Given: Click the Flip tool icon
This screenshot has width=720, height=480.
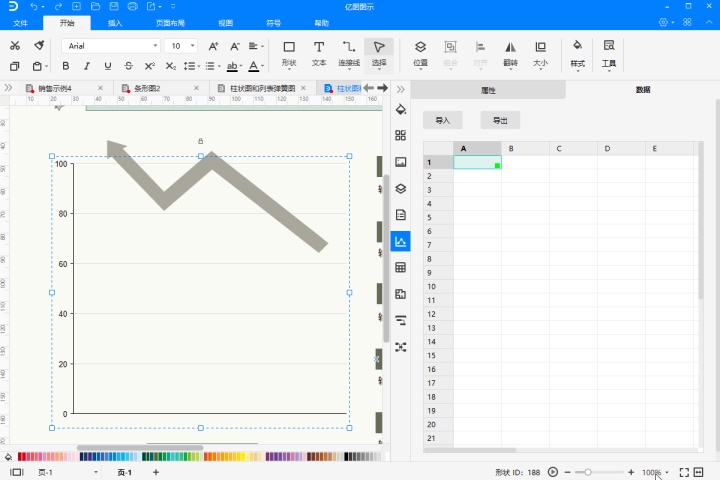Looking at the screenshot, I should click(510, 52).
